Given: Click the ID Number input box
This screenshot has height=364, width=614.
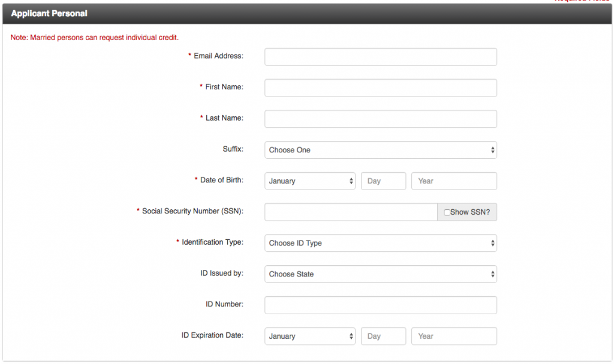Looking at the screenshot, I should point(381,305).
